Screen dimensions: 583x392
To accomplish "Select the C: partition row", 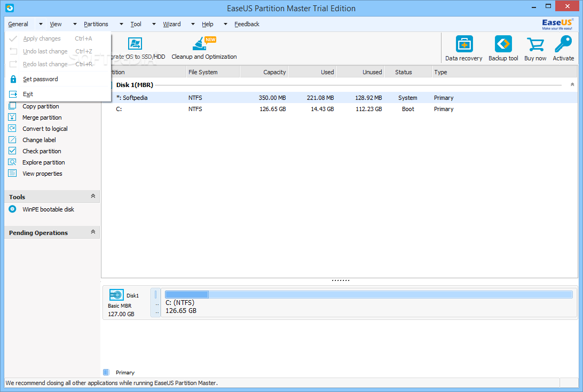I will [x=340, y=109].
